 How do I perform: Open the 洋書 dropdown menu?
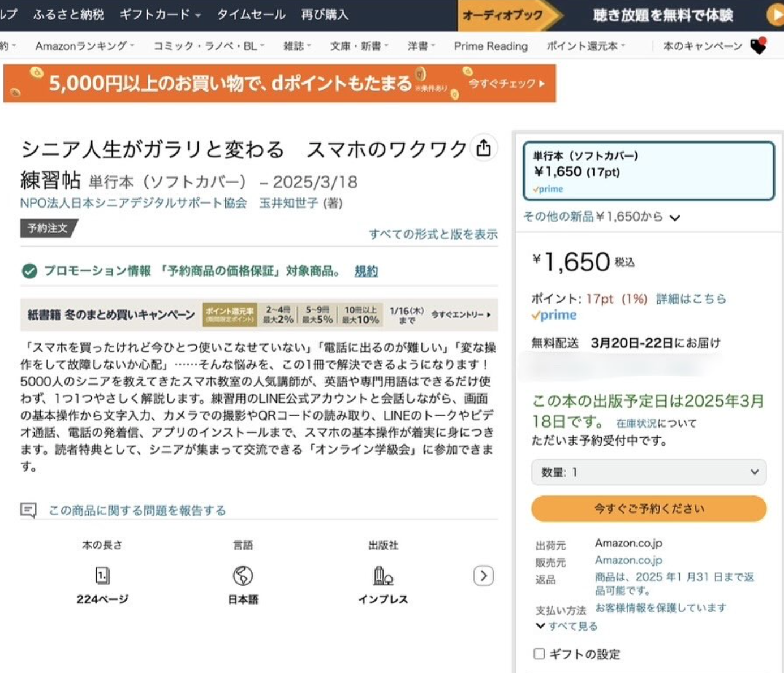(421, 46)
